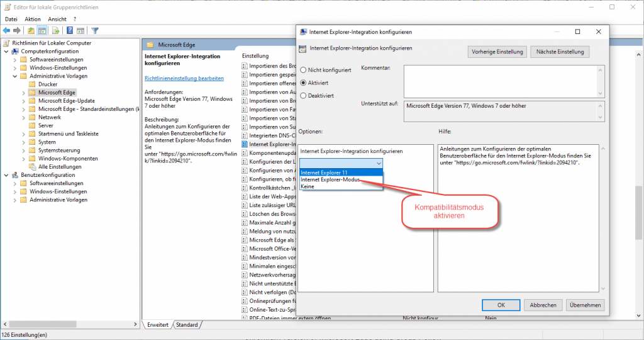
Task: Select the Microsoft Office-Ve setting row
Action: [x=269, y=249]
